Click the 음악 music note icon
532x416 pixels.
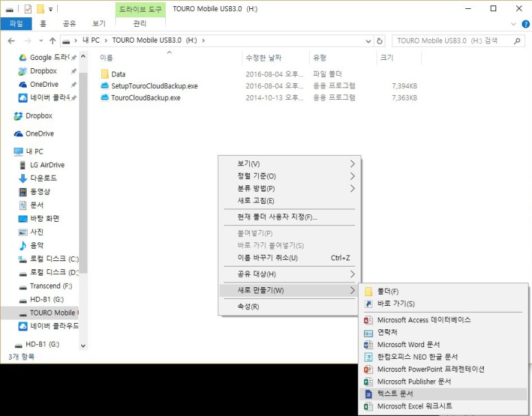pyautogui.click(x=23, y=245)
